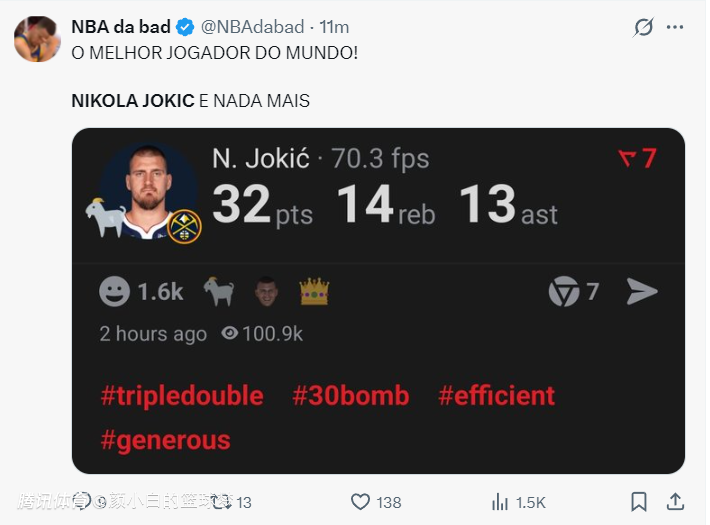Click the #efficient hashtag

tap(496, 396)
